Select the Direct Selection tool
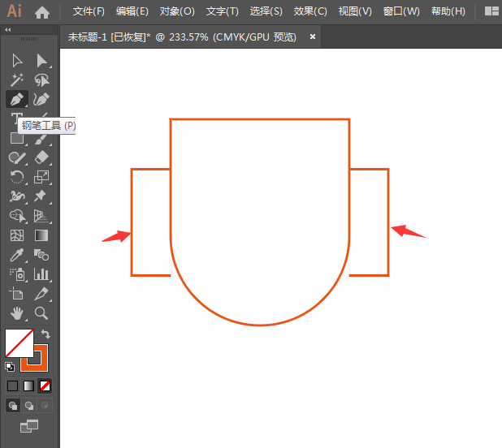Image resolution: width=502 pixels, height=448 pixels. (x=42, y=60)
